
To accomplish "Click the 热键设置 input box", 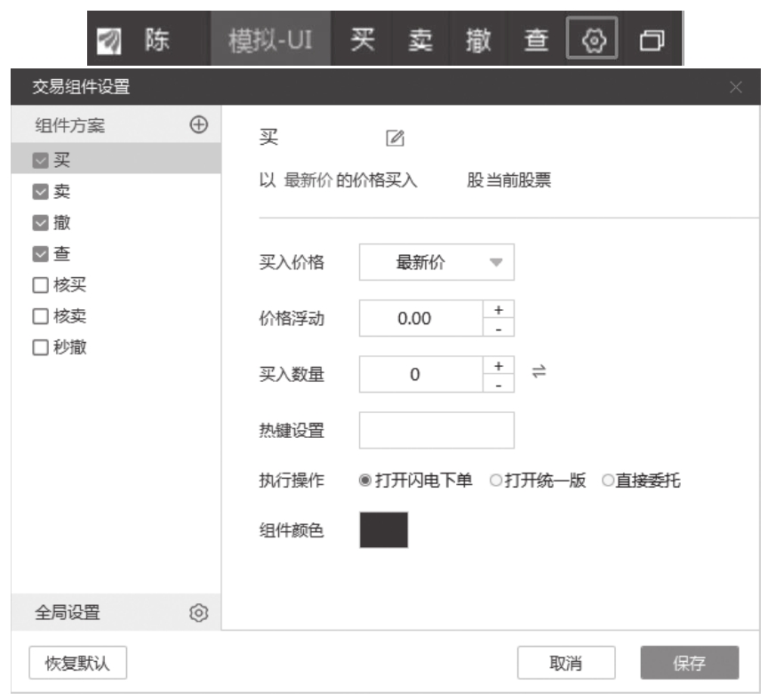I will 436,430.
